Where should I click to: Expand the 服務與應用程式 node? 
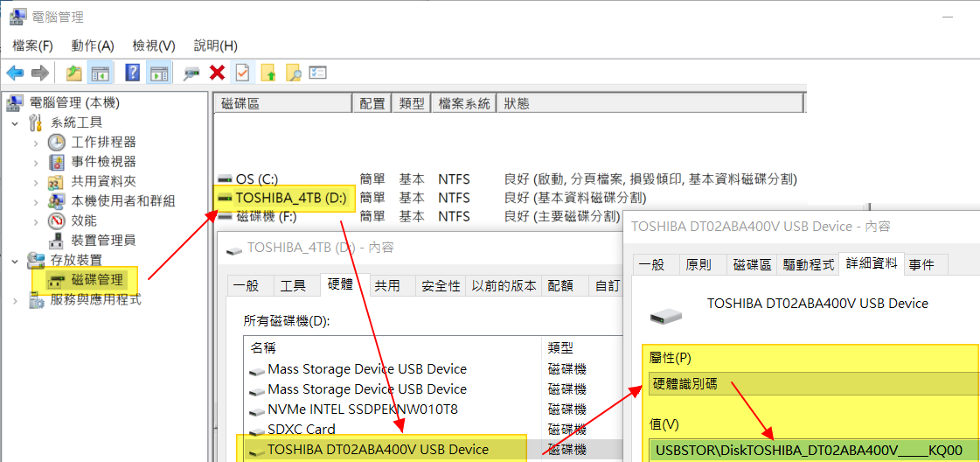tap(15, 300)
